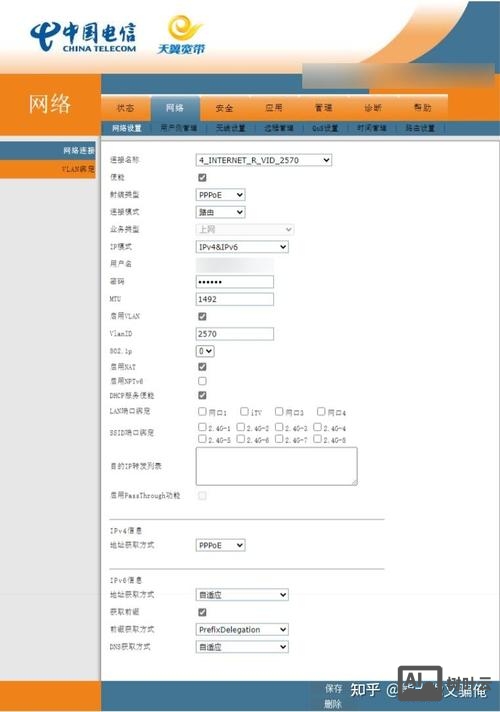Click the VlanID field showing 2570
The height and width of the screenshot is (712, 500).
click(x=235, y=334)
